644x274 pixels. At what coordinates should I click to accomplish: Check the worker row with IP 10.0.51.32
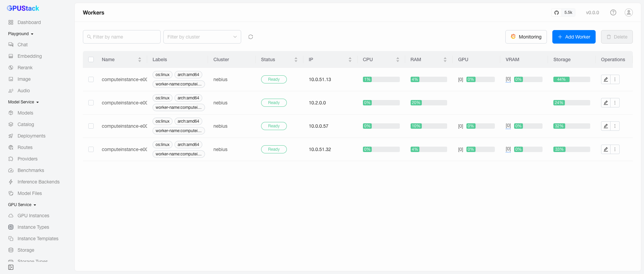point(91,149)
